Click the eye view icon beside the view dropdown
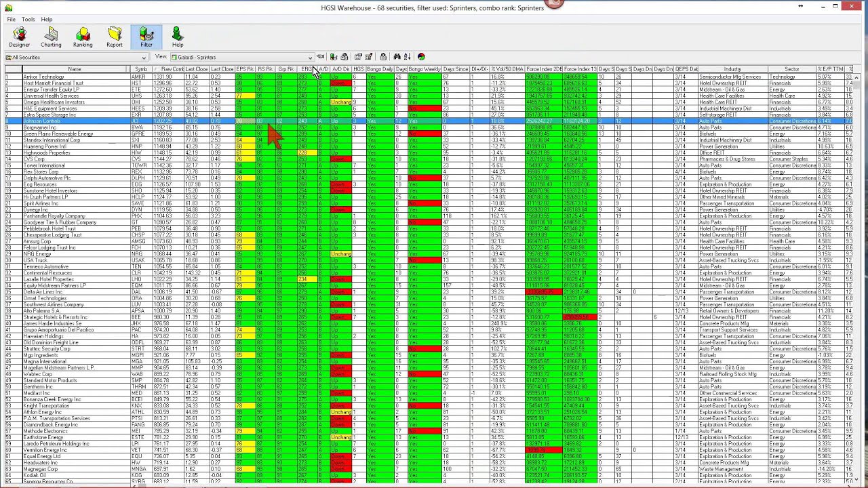Image resolution: width=868 pixels, height=488 pixels. [321, 57]
